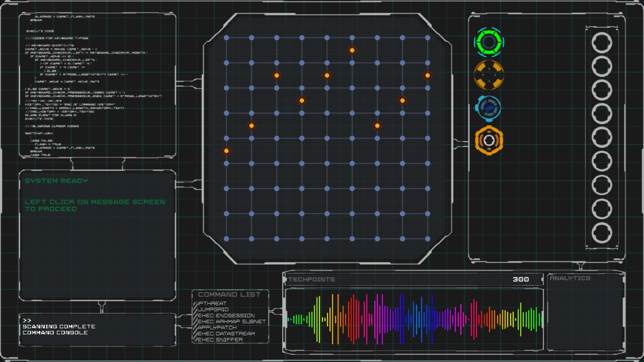Click the command console input prompt
The image size is (644, 362).
pyautogui.click(x=27, y=321)
